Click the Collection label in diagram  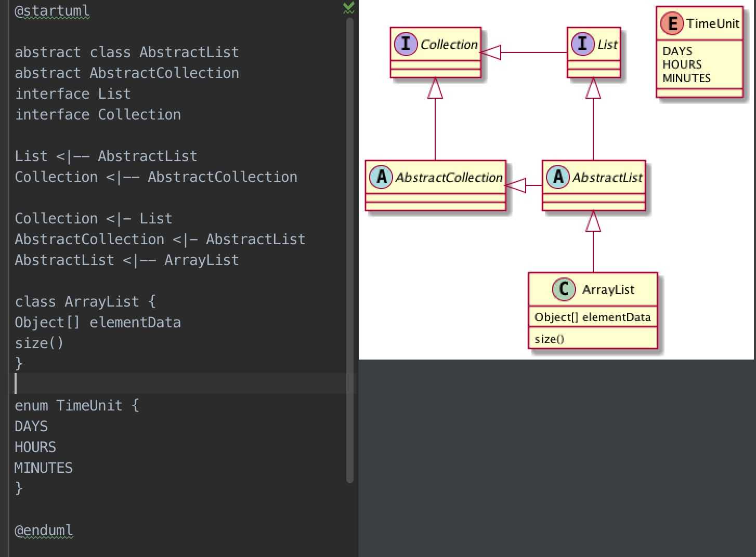point(449,44)
